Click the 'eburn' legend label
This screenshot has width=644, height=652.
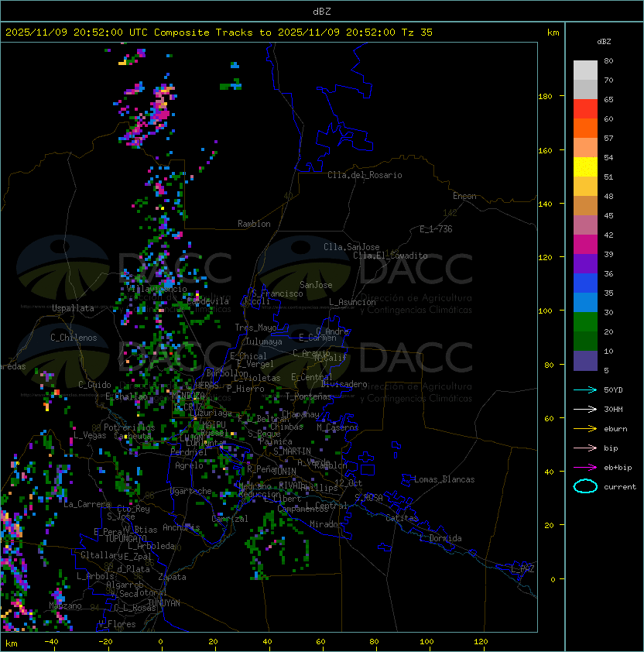(615, 429)
